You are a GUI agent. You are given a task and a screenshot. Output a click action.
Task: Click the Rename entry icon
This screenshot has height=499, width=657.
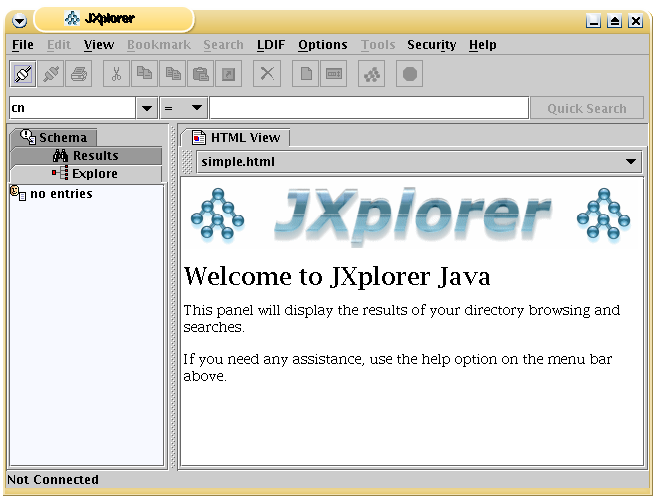coord(334,74)
